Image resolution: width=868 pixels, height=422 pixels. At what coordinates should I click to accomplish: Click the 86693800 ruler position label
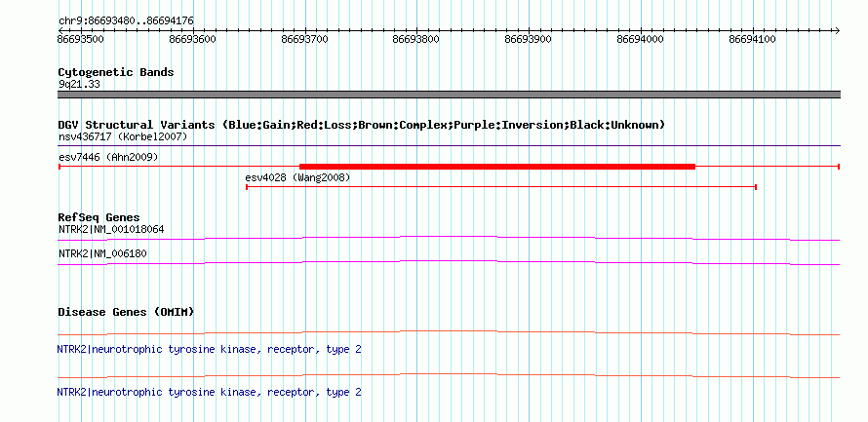click(x=415, y=40)
